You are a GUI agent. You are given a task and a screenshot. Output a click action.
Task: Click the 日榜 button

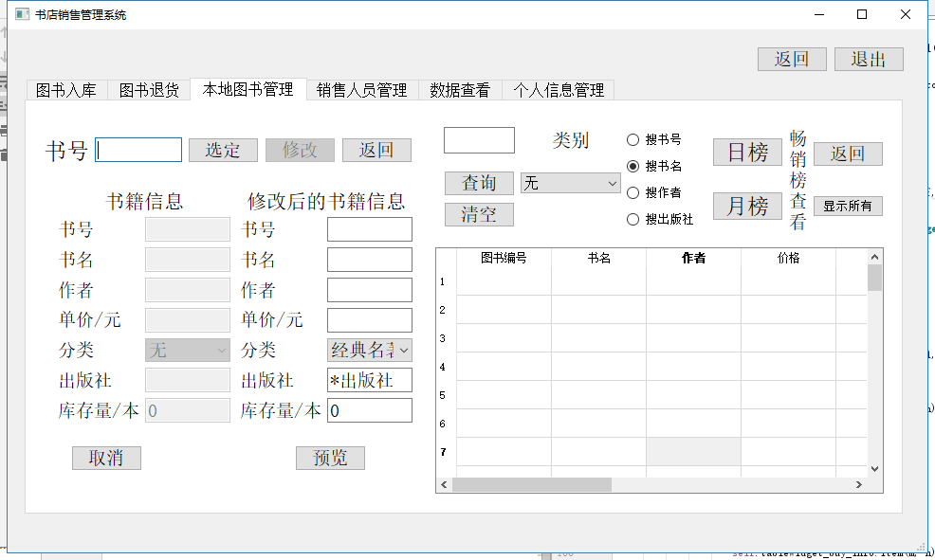pos(747,152)
